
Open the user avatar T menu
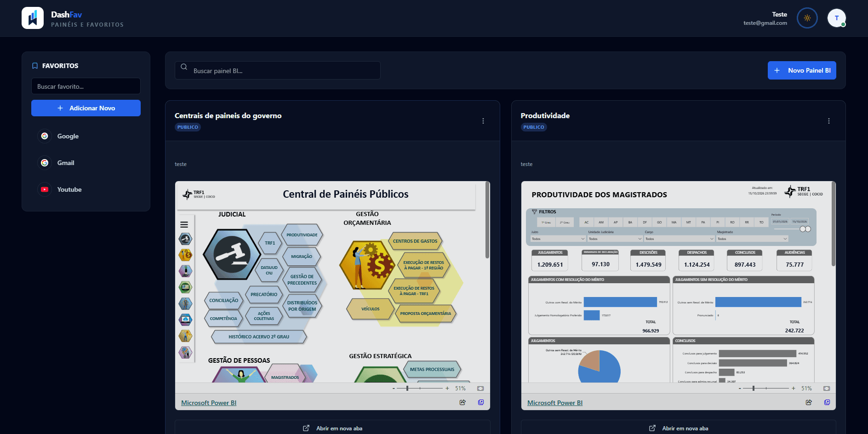click(836, 18)
